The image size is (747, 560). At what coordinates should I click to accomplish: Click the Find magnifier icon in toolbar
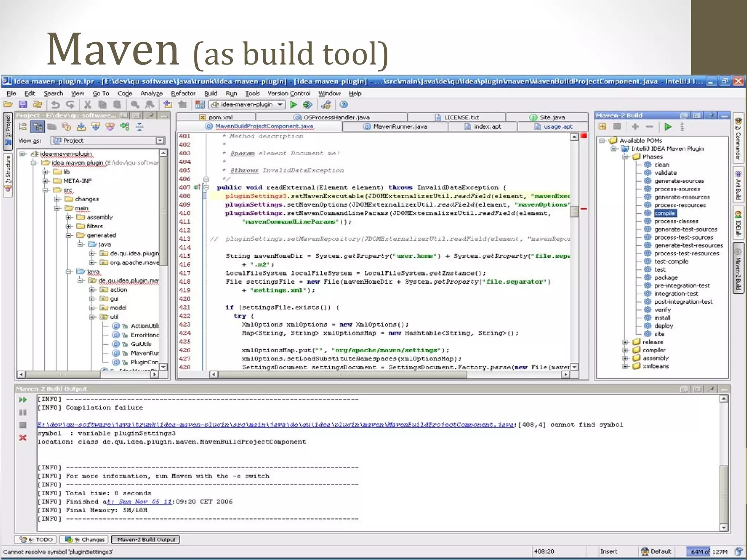(x=135, y=105)
